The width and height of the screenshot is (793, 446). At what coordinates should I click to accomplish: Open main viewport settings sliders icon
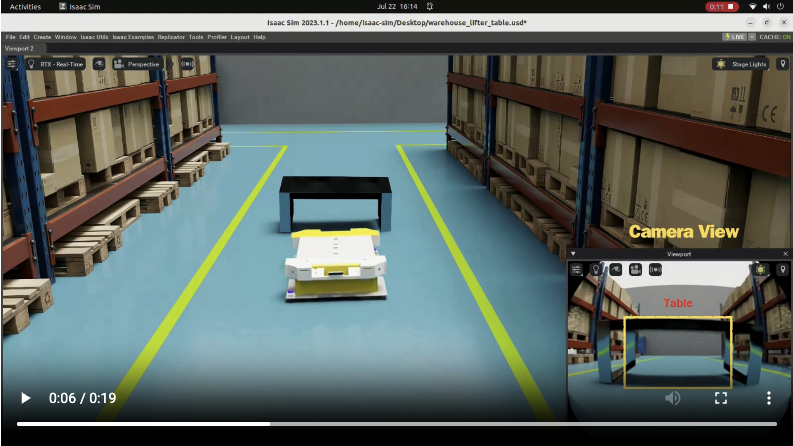point(11,64)
